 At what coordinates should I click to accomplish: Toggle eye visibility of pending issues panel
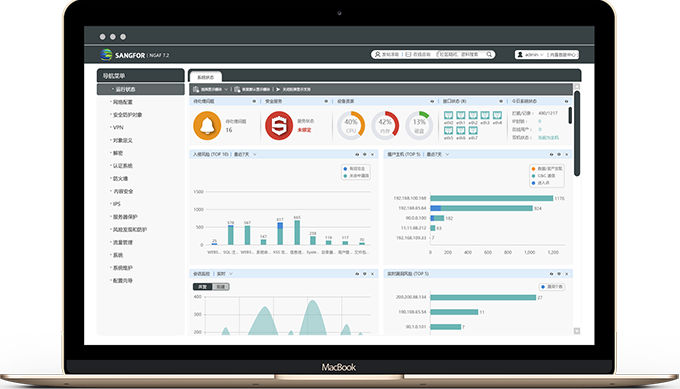[x=254, y=101]
